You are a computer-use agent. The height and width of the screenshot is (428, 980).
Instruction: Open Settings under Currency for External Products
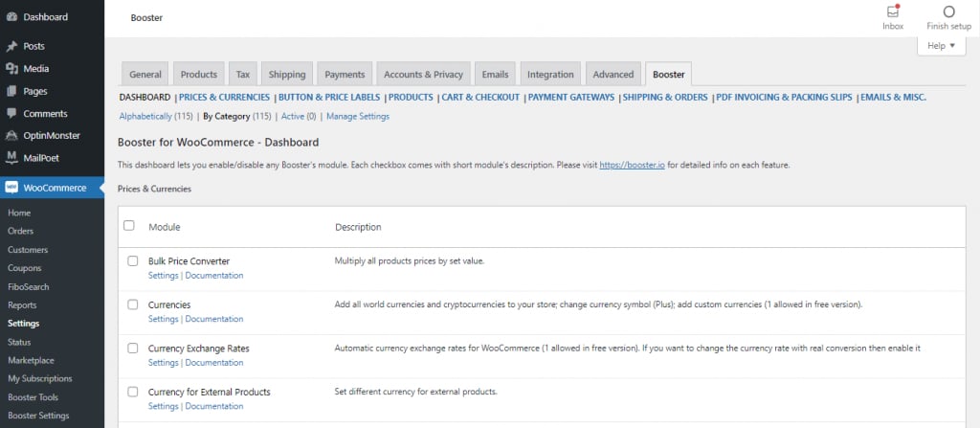(163, 406)
